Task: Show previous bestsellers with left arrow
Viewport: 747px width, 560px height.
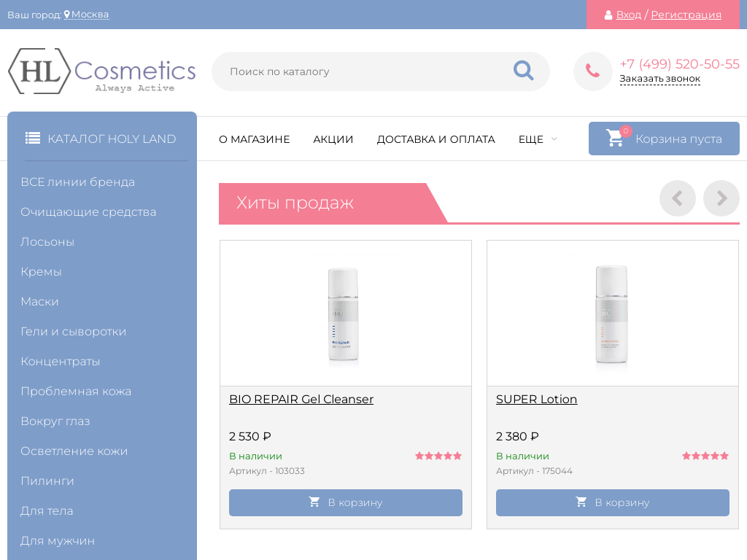Action: pos(678,198)
